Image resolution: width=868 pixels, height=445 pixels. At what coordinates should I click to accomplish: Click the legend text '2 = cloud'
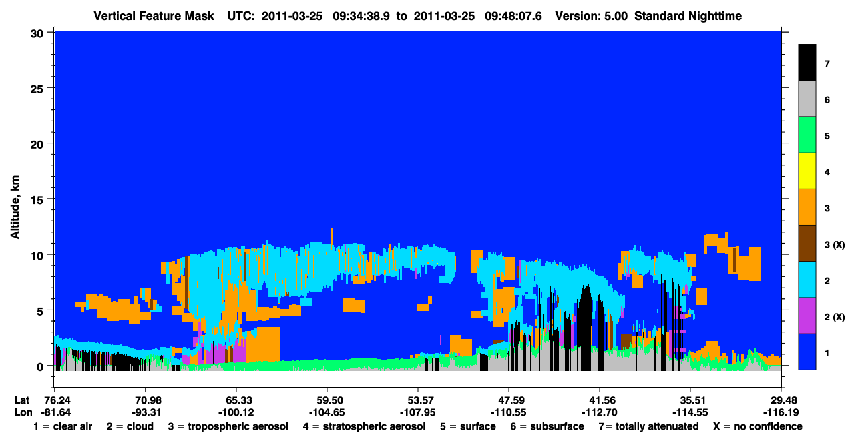(130, 426)
